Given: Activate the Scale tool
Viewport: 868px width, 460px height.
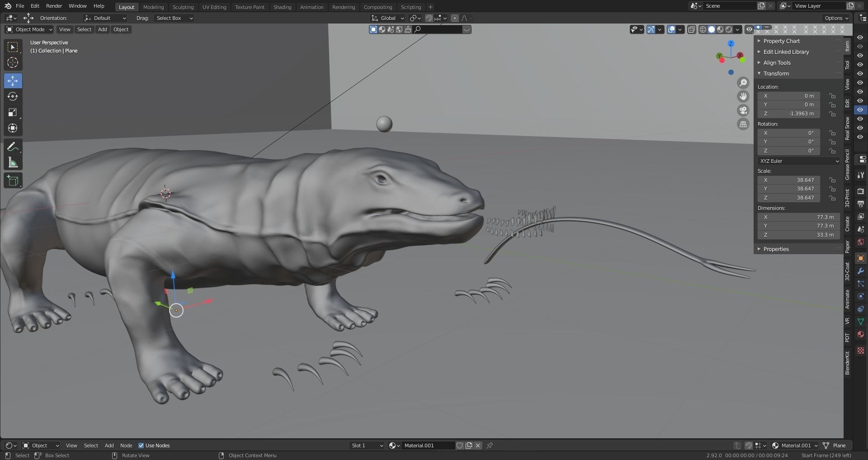Looking at the screenshot, I should pyautogui.click(x=13, y=113).
